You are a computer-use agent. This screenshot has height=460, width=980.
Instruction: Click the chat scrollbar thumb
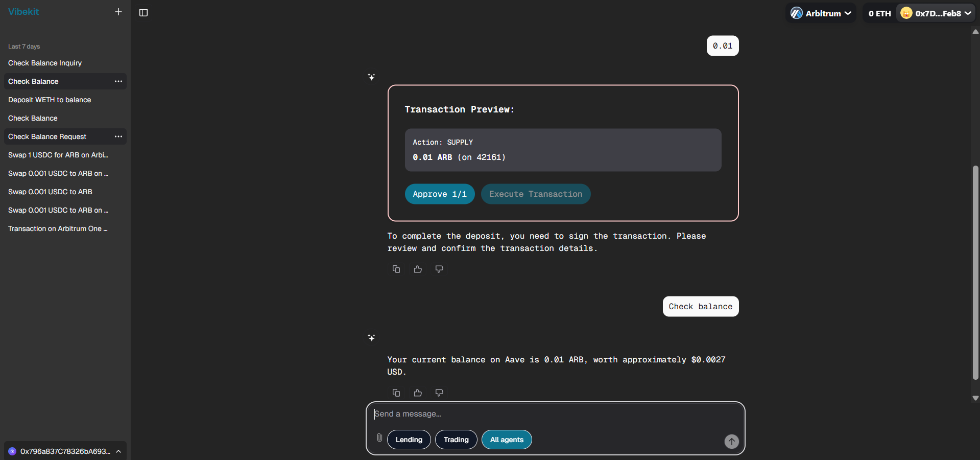pyautogui.click(x=975, y=272)
